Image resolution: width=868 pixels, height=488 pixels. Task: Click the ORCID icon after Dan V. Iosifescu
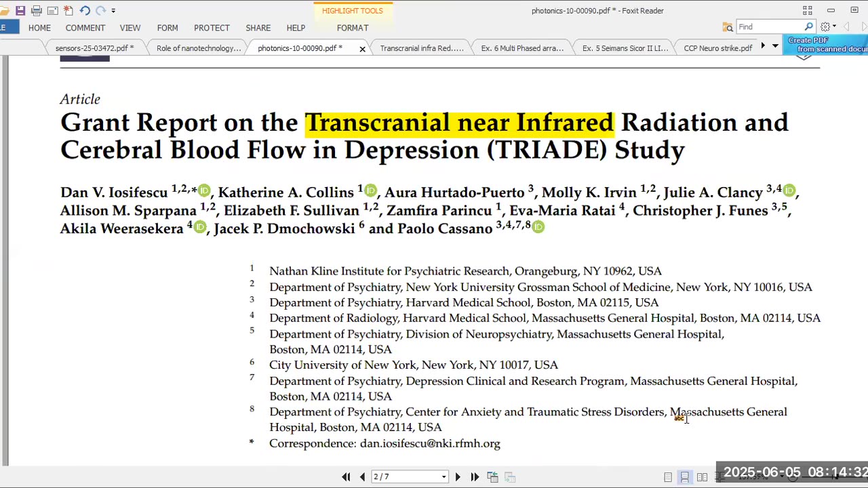coord(204,190)
